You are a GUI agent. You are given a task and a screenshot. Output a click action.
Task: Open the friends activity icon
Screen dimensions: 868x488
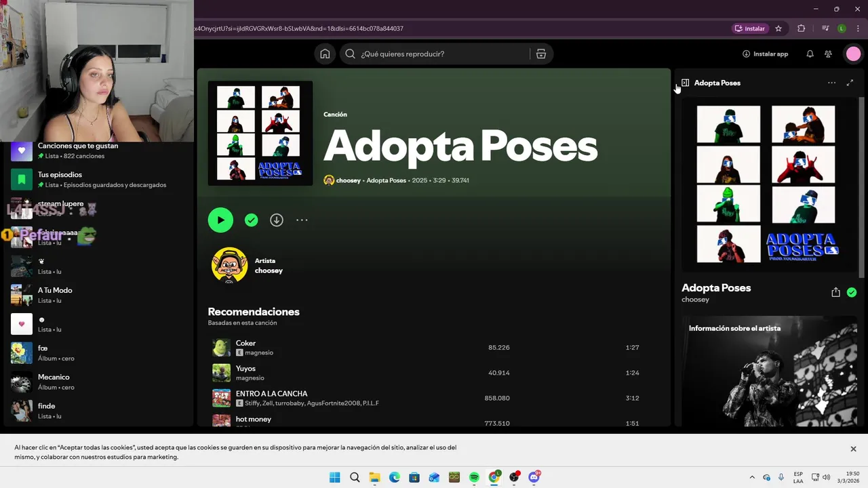point(828,54)
